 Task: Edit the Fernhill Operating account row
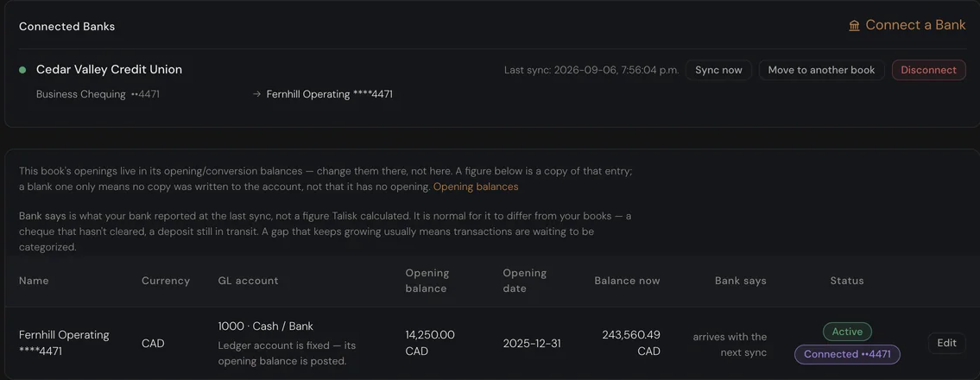coord(946,343)
